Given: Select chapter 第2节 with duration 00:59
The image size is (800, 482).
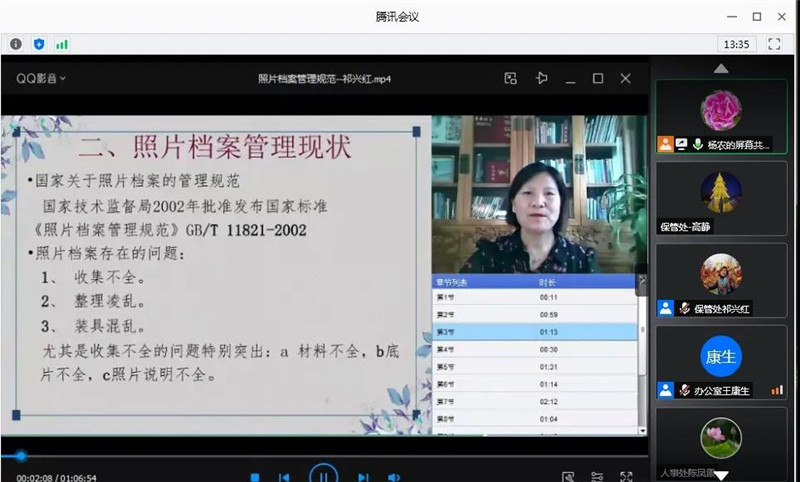Looking at the screenshot, I should pyautogui.click(x=534, y=314).
